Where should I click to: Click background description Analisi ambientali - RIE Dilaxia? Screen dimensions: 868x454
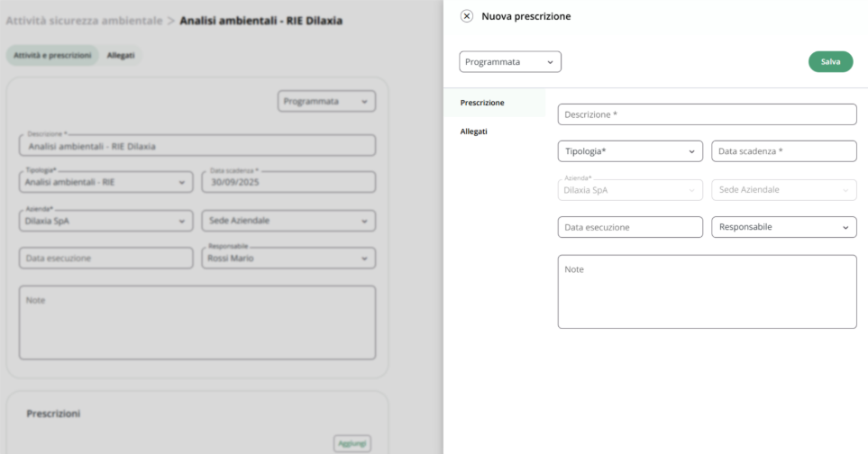tap(197, 146)
